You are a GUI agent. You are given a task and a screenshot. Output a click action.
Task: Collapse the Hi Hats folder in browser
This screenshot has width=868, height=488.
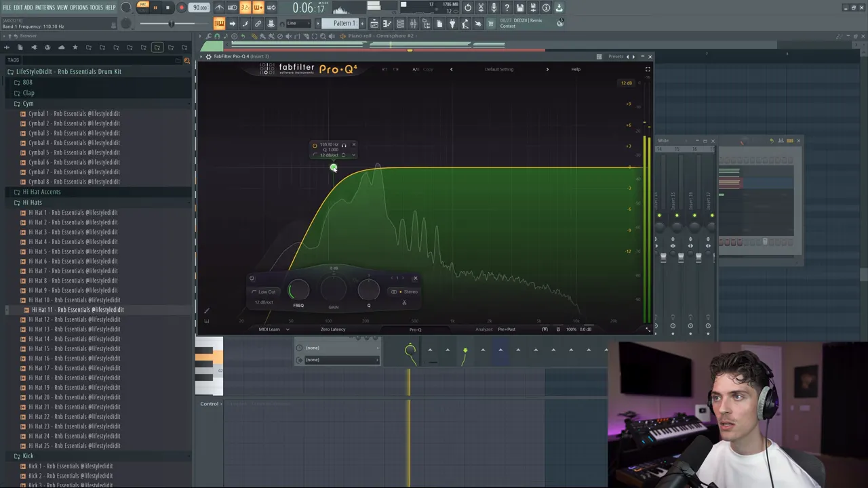pos(32,203)
